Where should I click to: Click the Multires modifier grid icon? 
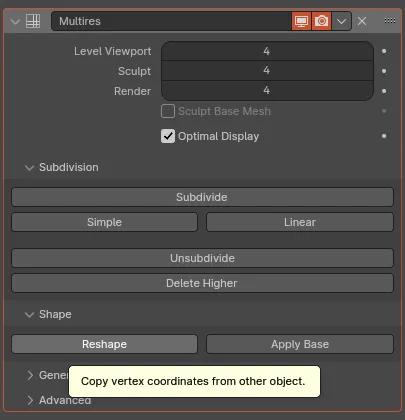[33, 21]
